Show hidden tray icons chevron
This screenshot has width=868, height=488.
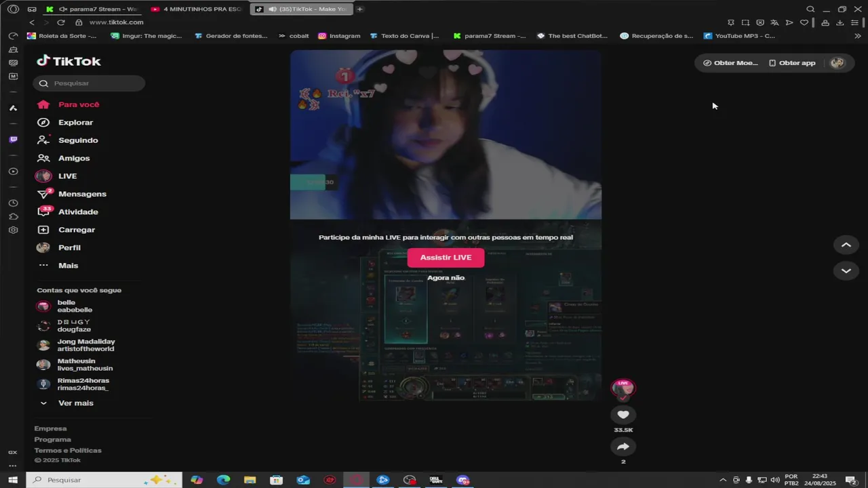(x=723, y=480)
